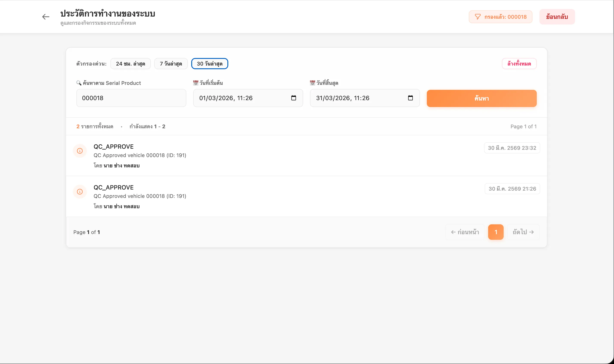Screen dimensions: 614x364
Task: Select the 7 วันล่าสุด quick filter
Action: (171, 64)
